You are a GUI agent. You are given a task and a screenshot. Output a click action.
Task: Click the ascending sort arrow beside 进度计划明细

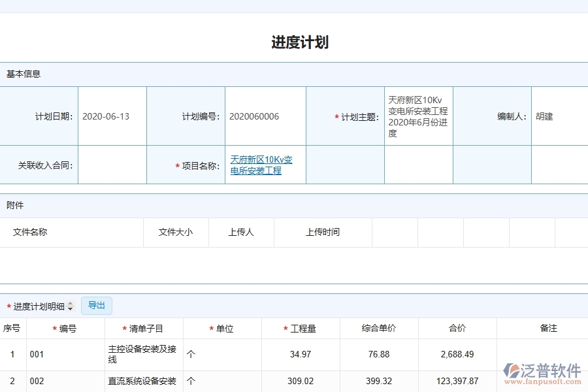click(x=70, y=303)
